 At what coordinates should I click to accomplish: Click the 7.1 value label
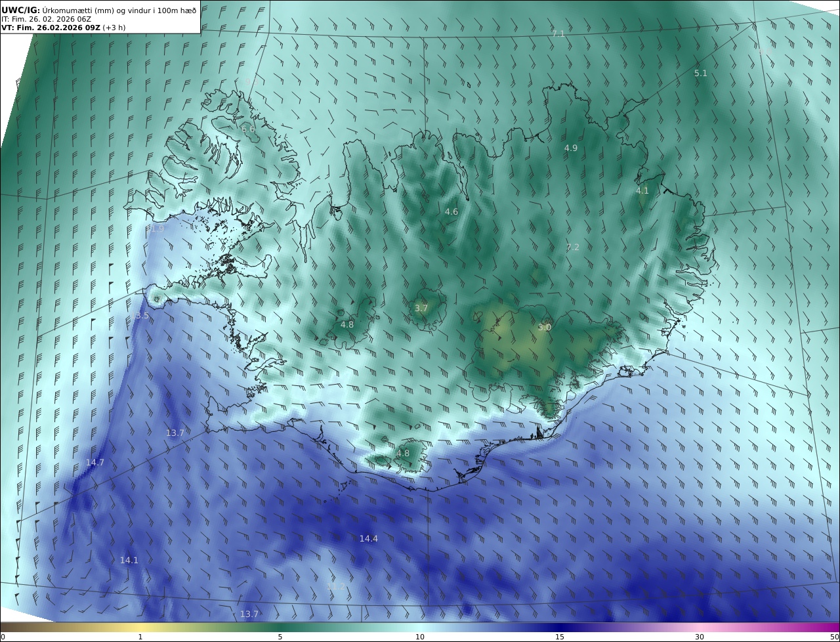point(558,33)
